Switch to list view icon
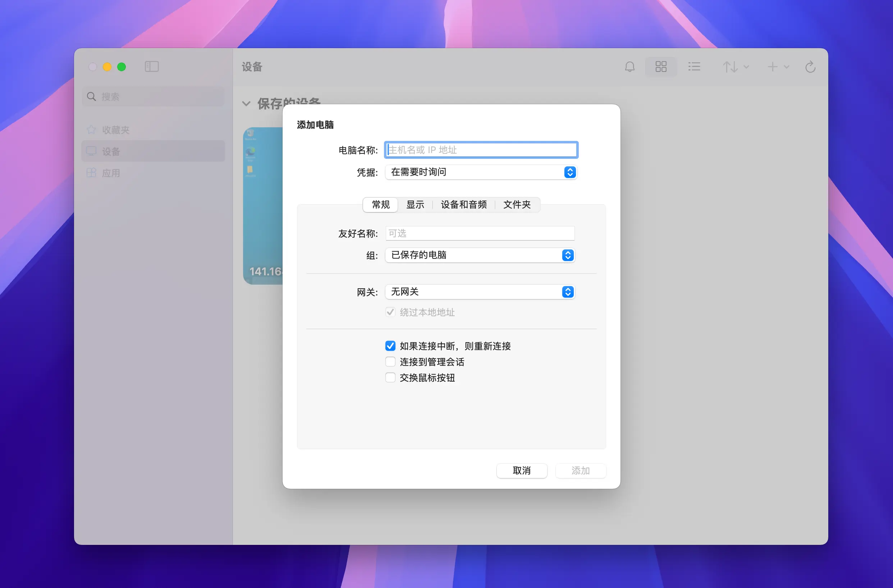The image size is (893, 588). pos(694,67)
